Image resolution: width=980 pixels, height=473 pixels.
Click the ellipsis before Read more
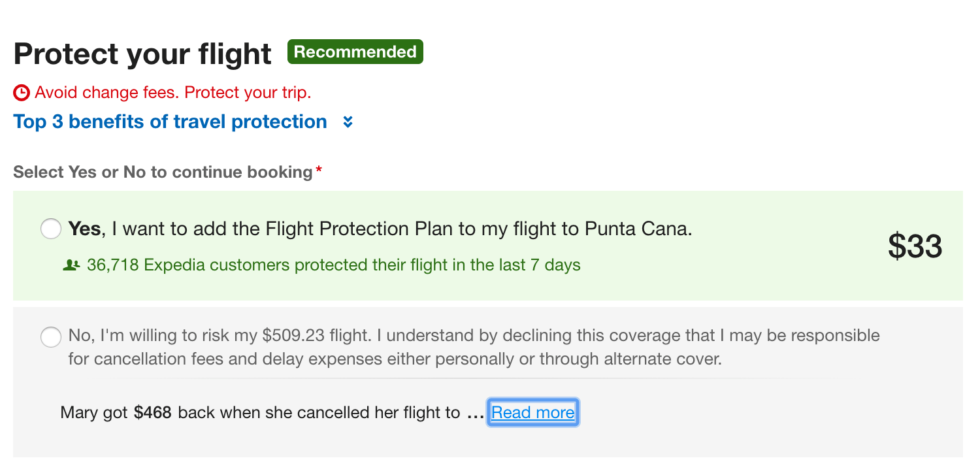point(475,414)
